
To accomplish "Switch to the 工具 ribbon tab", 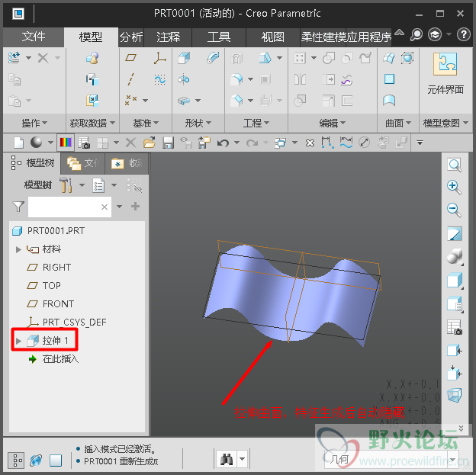I will (219, 37).
